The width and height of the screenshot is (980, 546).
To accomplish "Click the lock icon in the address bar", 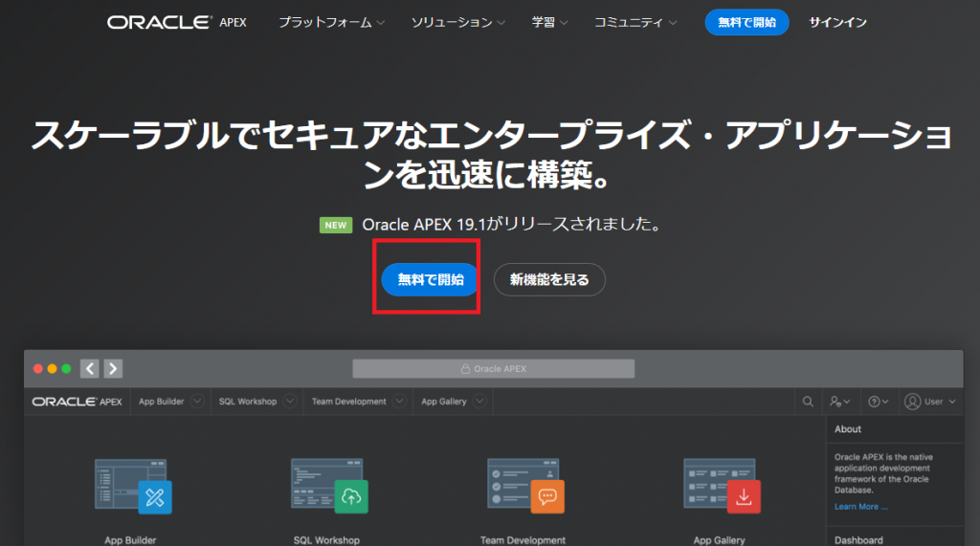I will (465, 368).
